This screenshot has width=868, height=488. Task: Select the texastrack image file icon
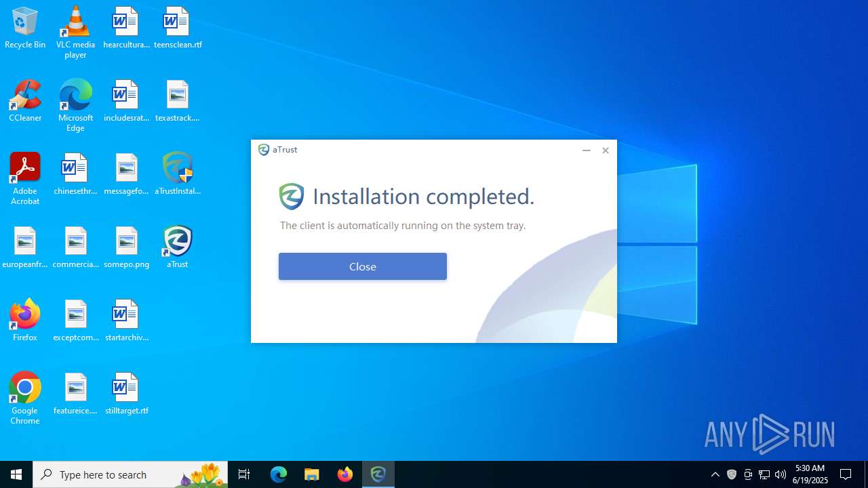(x=178, y=102)
